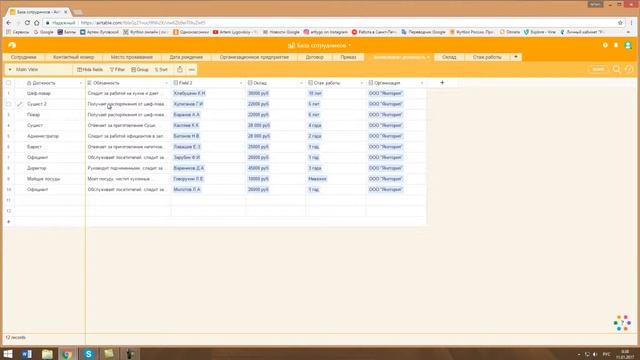Viewport: 640px width, 360px height.
Task: Select cell Шеф-повар in Должность column
Action: click(49, 93)
